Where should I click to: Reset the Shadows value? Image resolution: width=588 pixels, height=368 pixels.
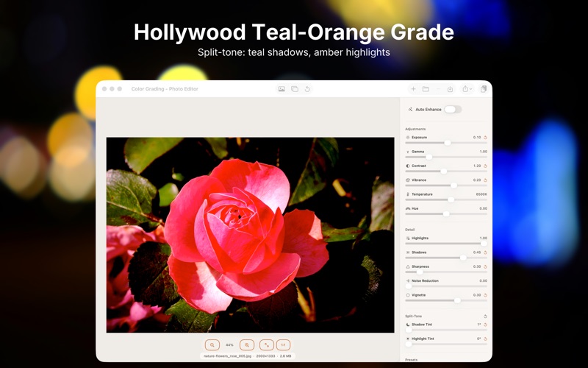click(485, 252)
